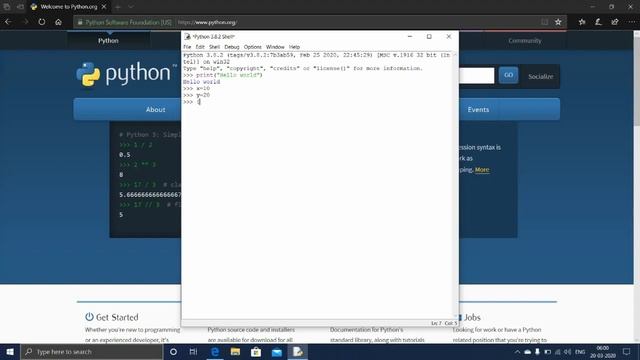Click the python.org address bar URL

pyautogui.click(x=207, y=22)
